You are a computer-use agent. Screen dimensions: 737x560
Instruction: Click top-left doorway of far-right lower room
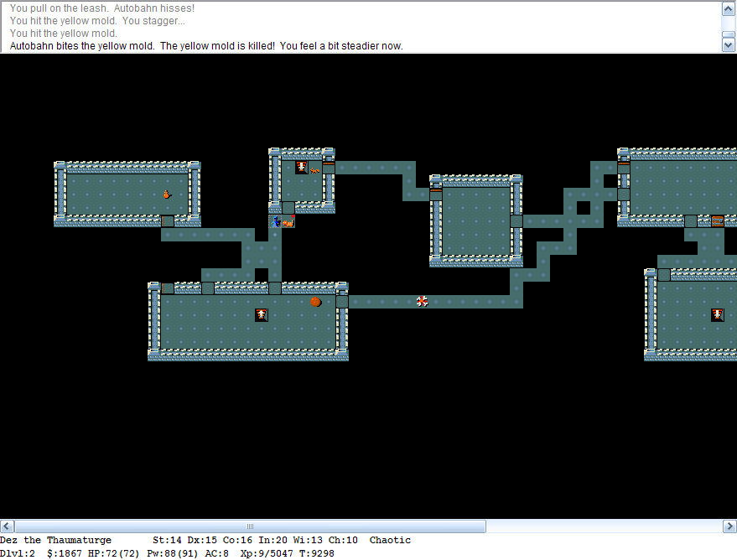click(x=664, y=275)
